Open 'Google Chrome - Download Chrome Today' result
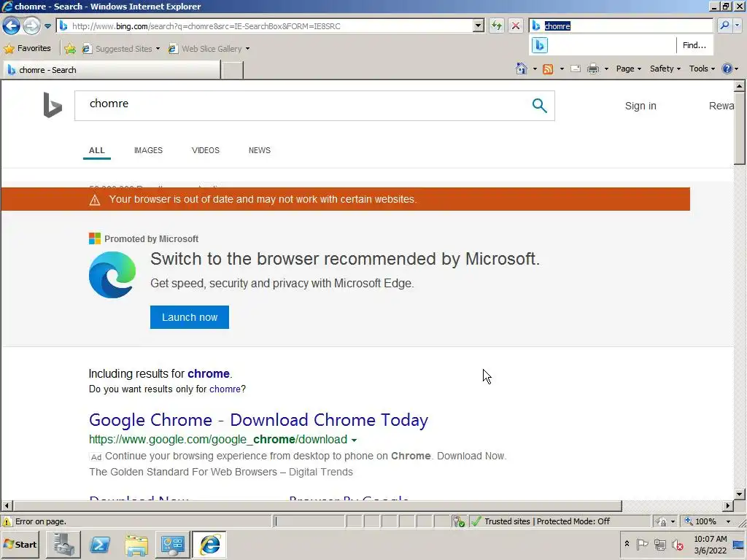This screenshot has height=560, width=747. pos(258,420)
